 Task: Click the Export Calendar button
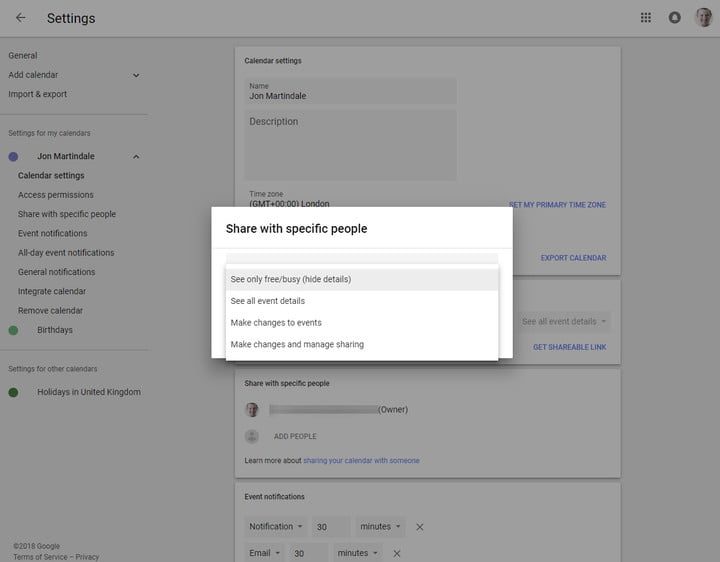click(x=573, y=258)
